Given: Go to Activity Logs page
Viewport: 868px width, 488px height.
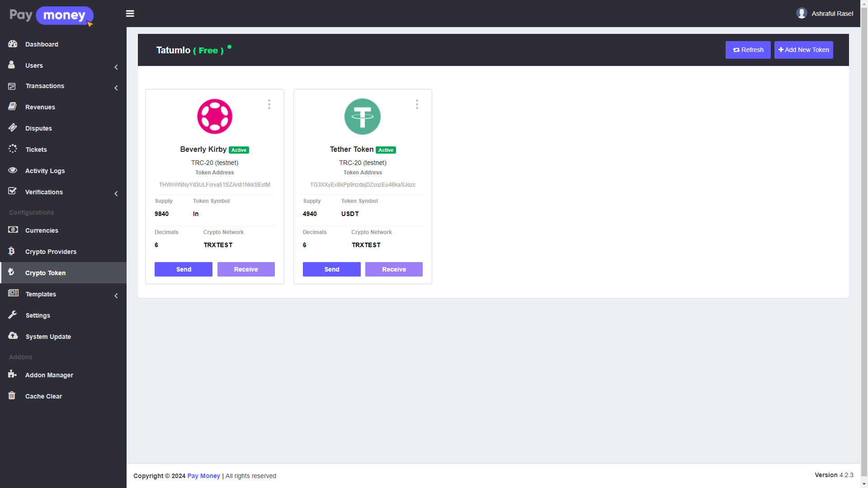Looking at the screenshot, I should coord(45,171).
